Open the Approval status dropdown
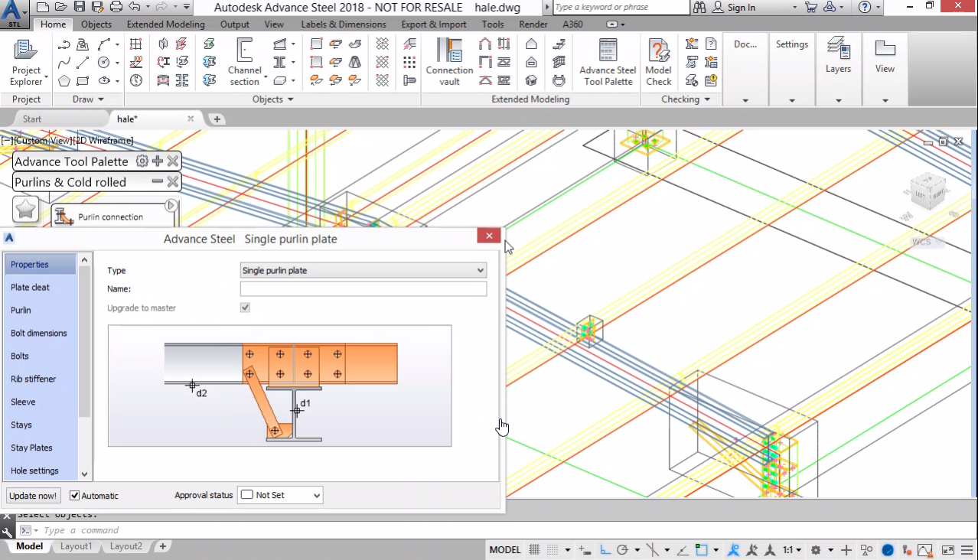 [280, 495]
